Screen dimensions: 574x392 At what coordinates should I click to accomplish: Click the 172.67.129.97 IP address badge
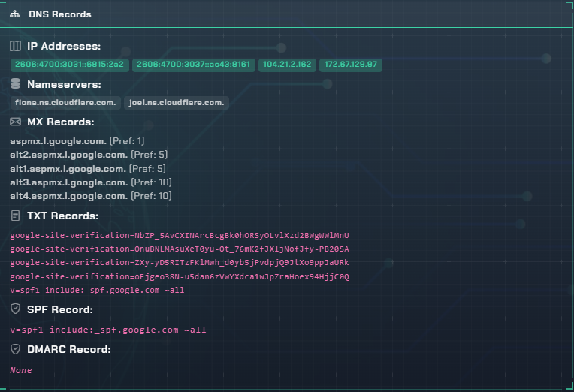point(351,65)
